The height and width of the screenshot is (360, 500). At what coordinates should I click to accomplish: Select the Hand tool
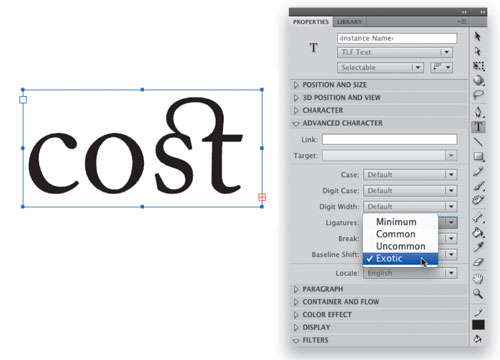point(478,278)
